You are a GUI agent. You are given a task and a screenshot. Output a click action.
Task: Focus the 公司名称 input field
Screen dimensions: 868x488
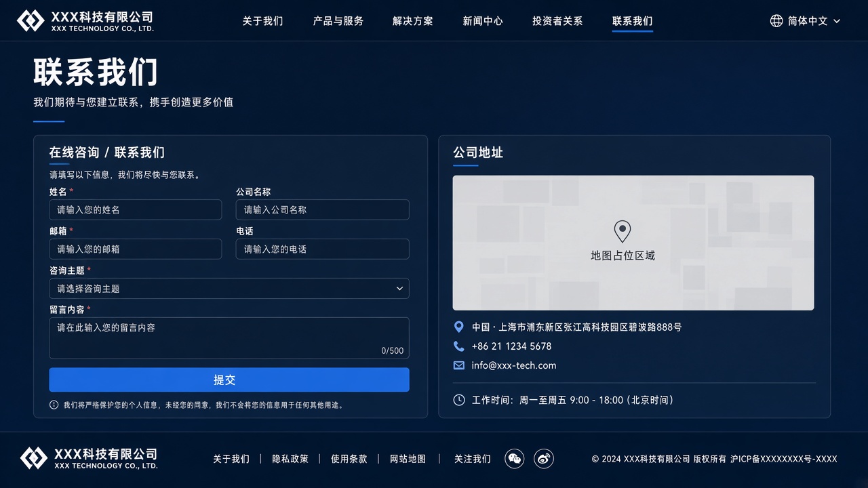(323, 209)
